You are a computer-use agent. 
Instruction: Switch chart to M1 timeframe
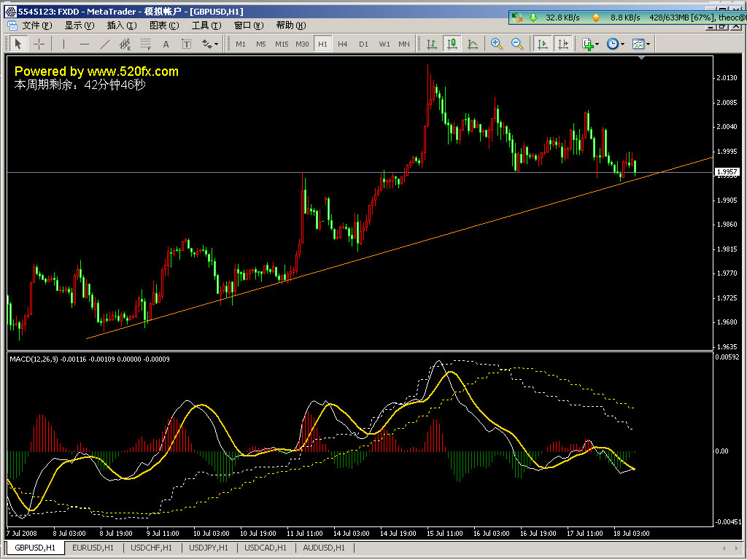coord(241,44)
